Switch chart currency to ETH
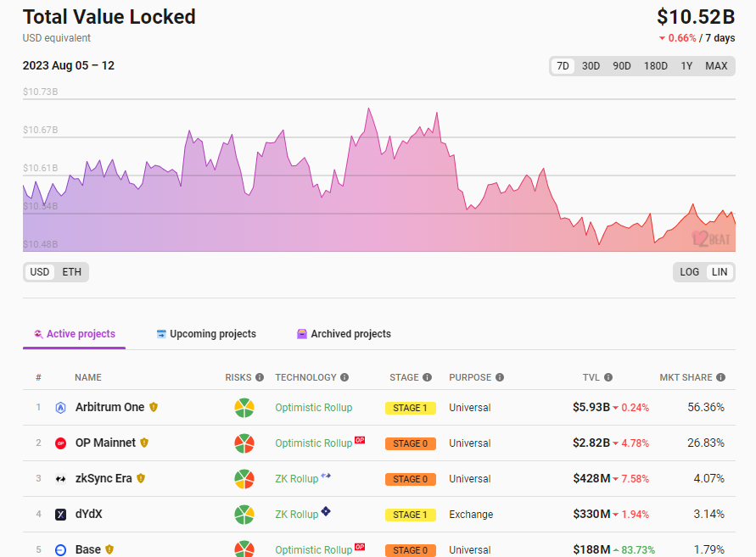This screenshot has width=756, height=557. pos(72,272)
